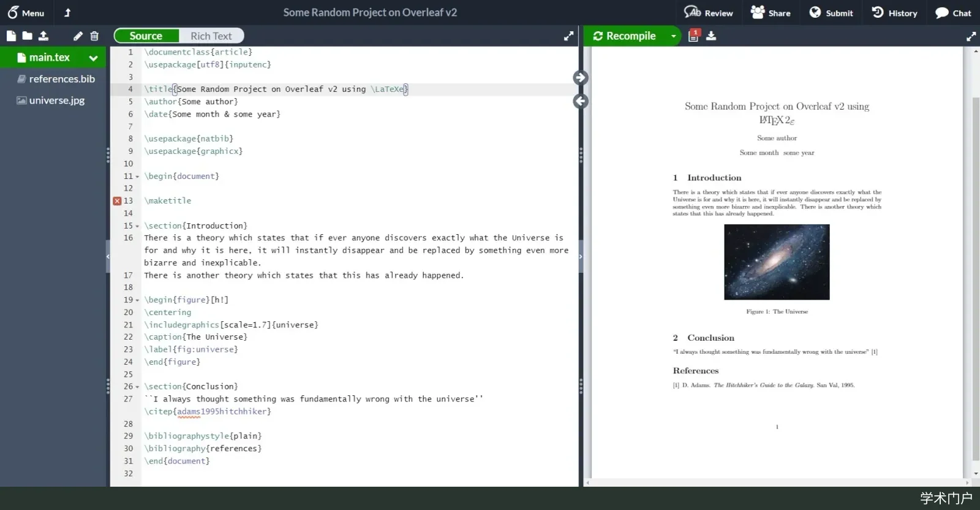Expand the editor to full width
The image size is (980, 510).
pyautogui.click(x=568, y=36)
